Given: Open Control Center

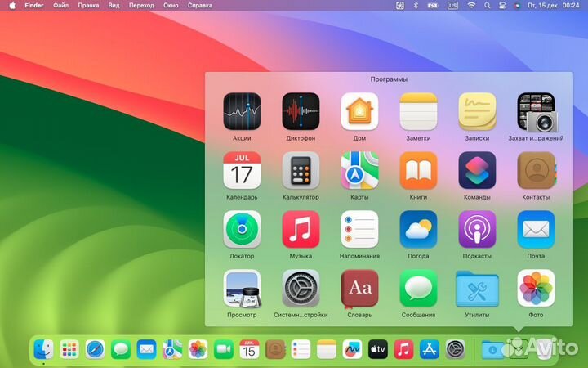Looking at the screenshot, I should click(x=502, y=5).
